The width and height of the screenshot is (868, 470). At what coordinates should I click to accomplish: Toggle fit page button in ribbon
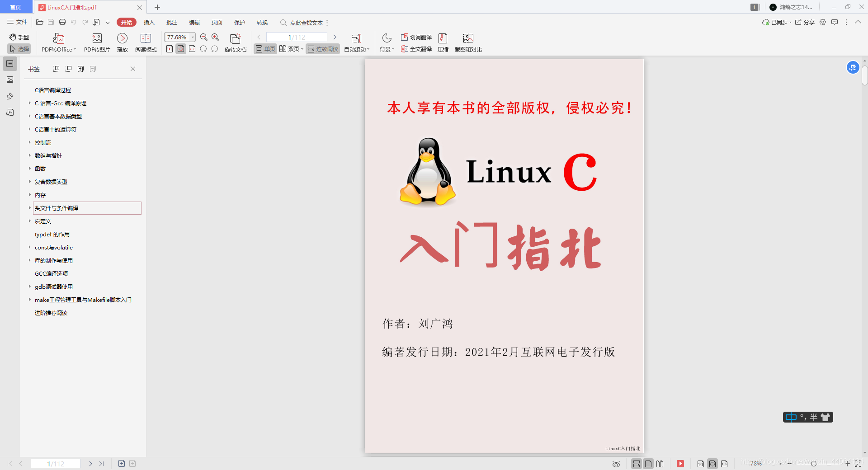pyautogui.click(x=181, y=49)
